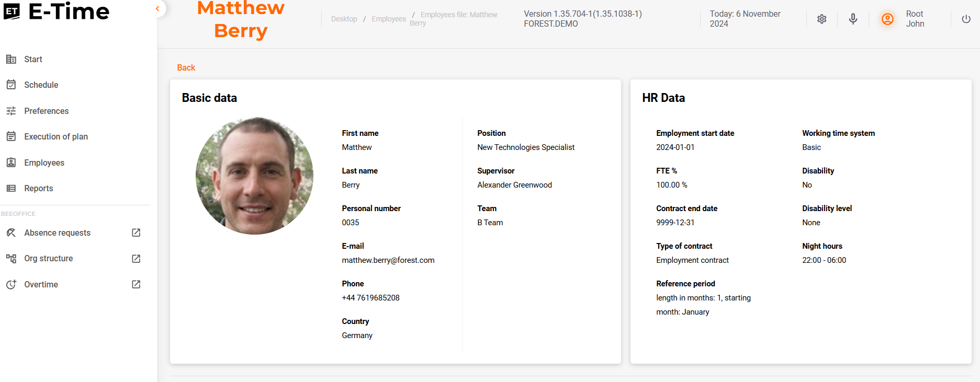The image size is (980, 382).
Task: Open Execution of plan
Action: [56, 136]
